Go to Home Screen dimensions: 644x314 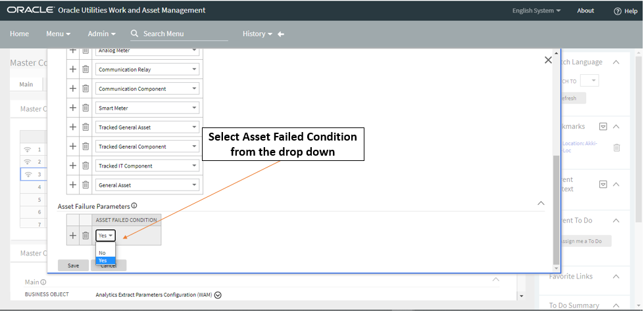click(x=19, y=34)
